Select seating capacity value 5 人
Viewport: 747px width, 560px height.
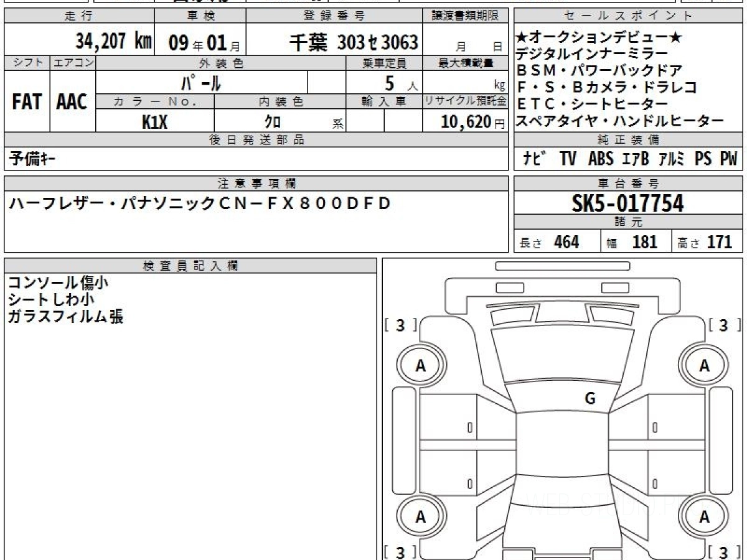click(400, 83)
